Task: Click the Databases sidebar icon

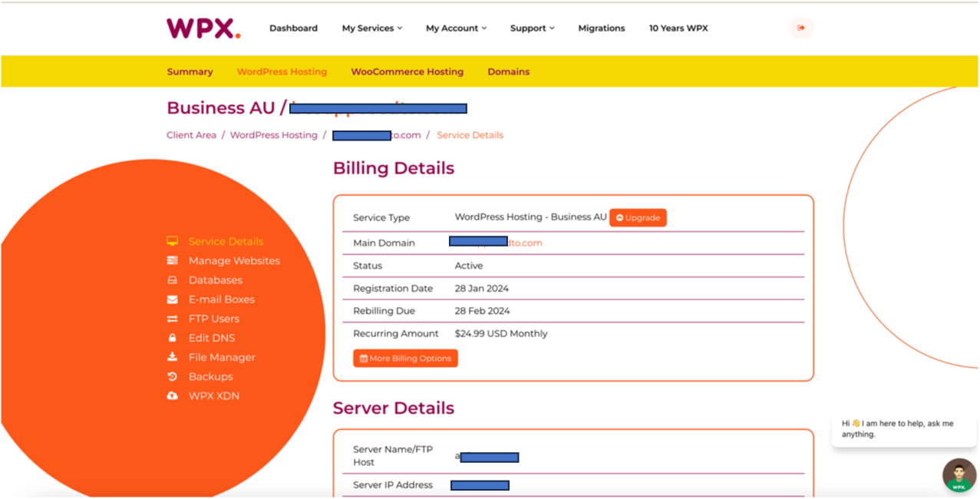Action: pyautogui.click(x=173, y=280)
